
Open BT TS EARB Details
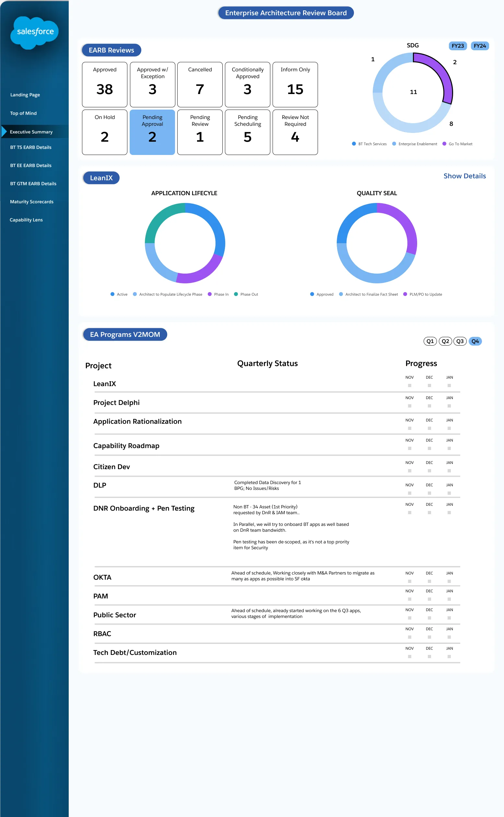point(31,147)
